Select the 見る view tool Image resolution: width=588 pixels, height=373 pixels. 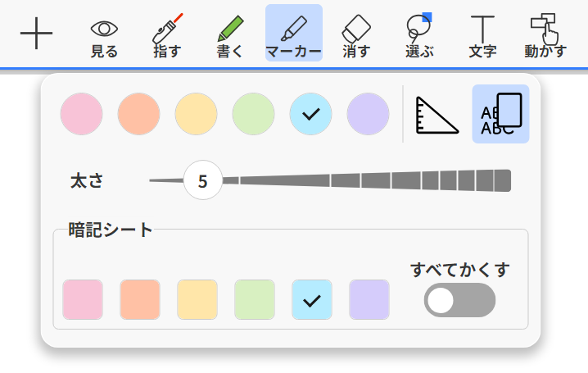(x=104, y=36)
